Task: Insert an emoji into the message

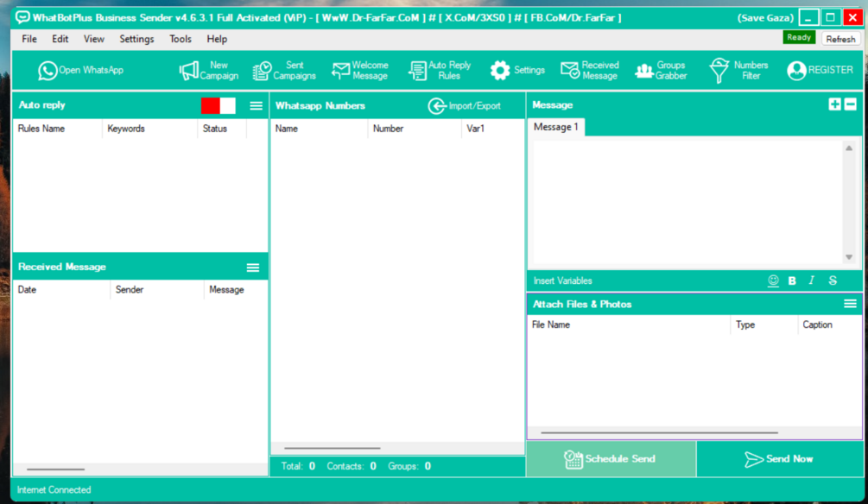Action: coord(774,280)
